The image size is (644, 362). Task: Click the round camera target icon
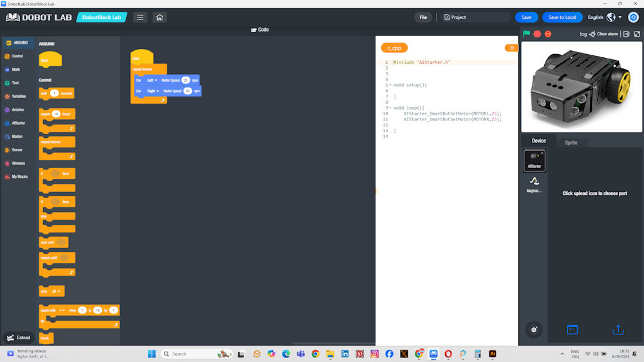533,330
